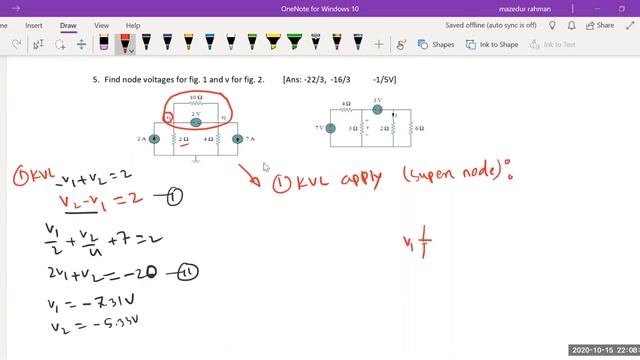Click 'Saved offline (auto sync is off)' status
The width and height of the screenshot is (640, 360).
[491, 25]
